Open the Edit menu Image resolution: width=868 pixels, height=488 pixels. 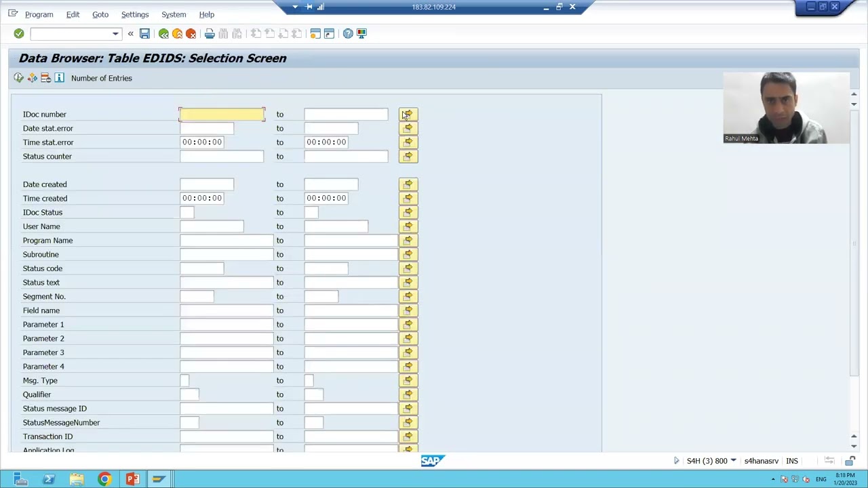73,14
